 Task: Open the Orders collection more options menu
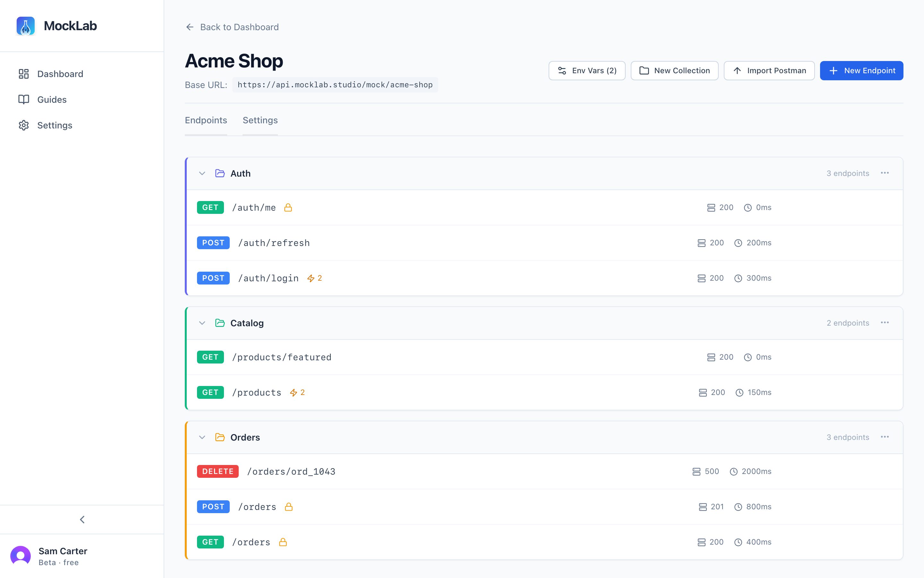pyautogui.click(x=885, y=437)
